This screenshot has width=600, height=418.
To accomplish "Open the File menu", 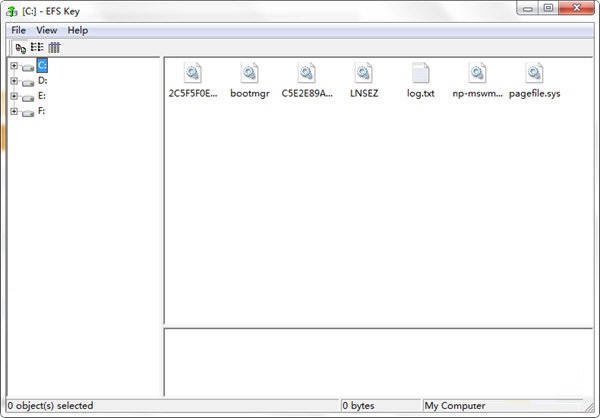I will click(x=19, y=30).
